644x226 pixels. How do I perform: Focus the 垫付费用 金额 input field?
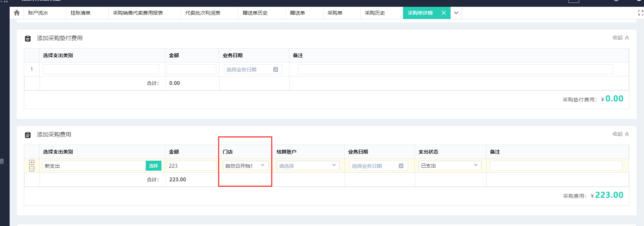[191, 69]
